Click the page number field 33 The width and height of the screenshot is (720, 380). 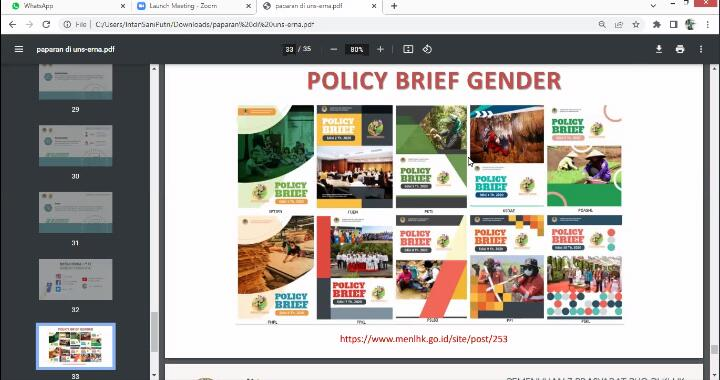289,49
